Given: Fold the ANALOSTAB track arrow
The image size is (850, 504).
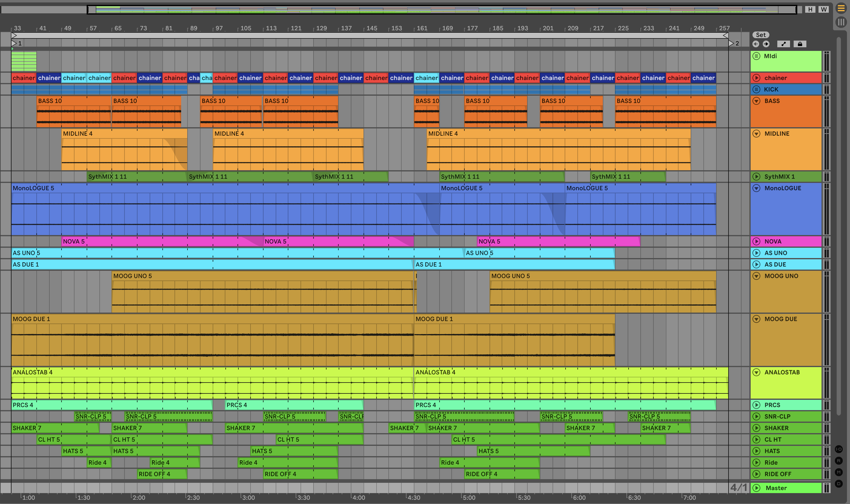Looking at the screenshot, I should tap(756, 372).
